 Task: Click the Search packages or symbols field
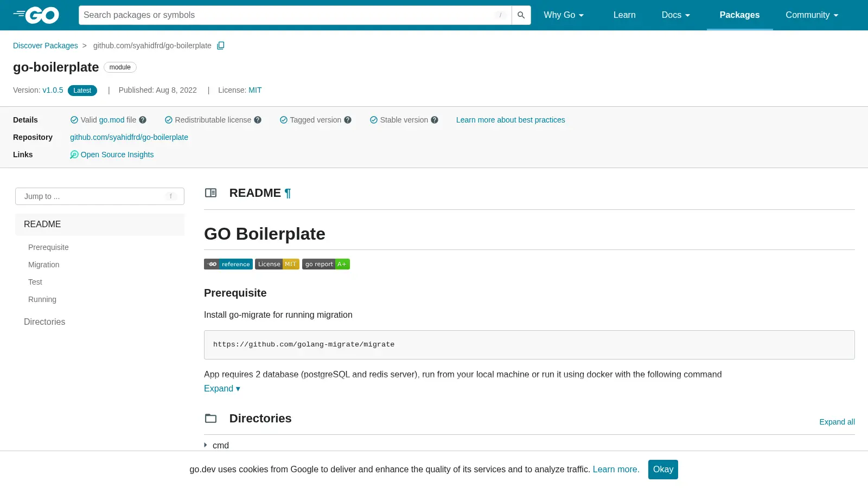click(295, 15)
